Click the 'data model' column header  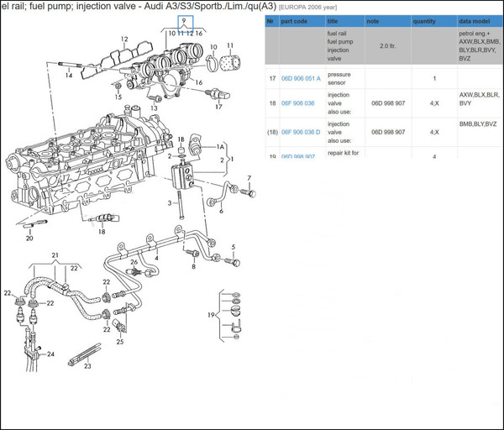click(475, 20)
